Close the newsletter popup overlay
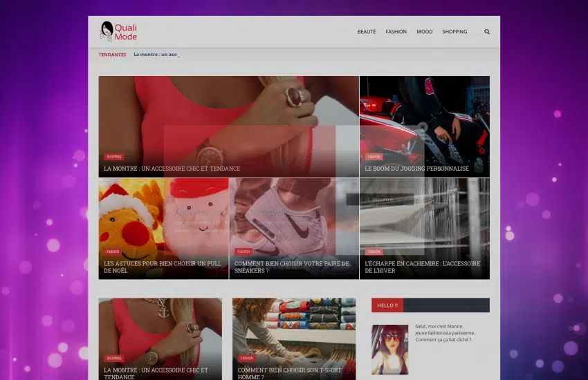 [423, 127]
